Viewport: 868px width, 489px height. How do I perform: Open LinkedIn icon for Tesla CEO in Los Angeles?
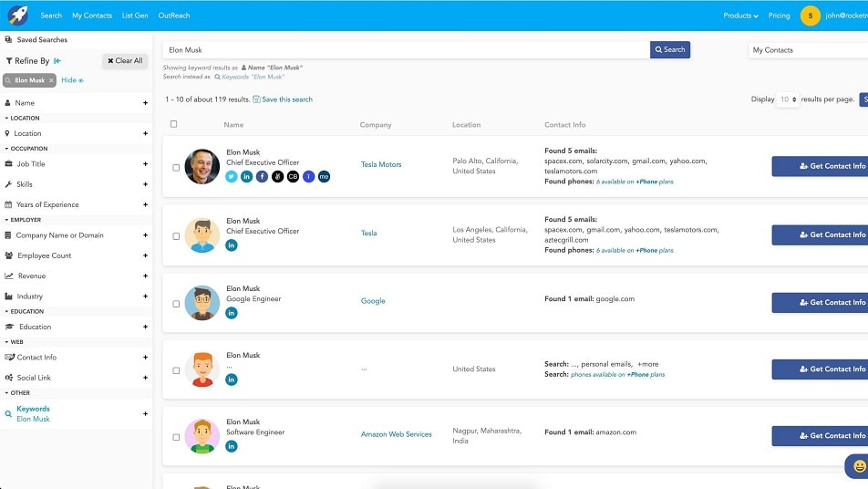(x=232, y=245)
